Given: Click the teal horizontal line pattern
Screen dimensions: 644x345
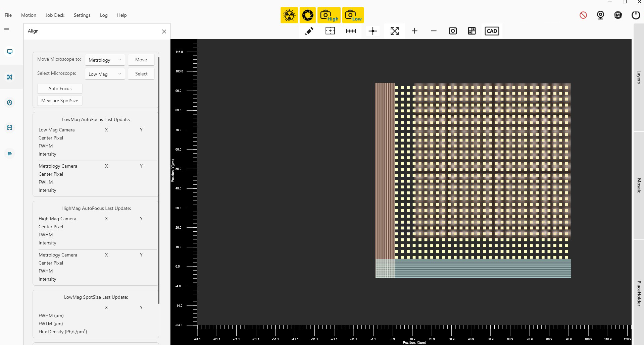Looking at the screenshot, I should coord(483,268).
